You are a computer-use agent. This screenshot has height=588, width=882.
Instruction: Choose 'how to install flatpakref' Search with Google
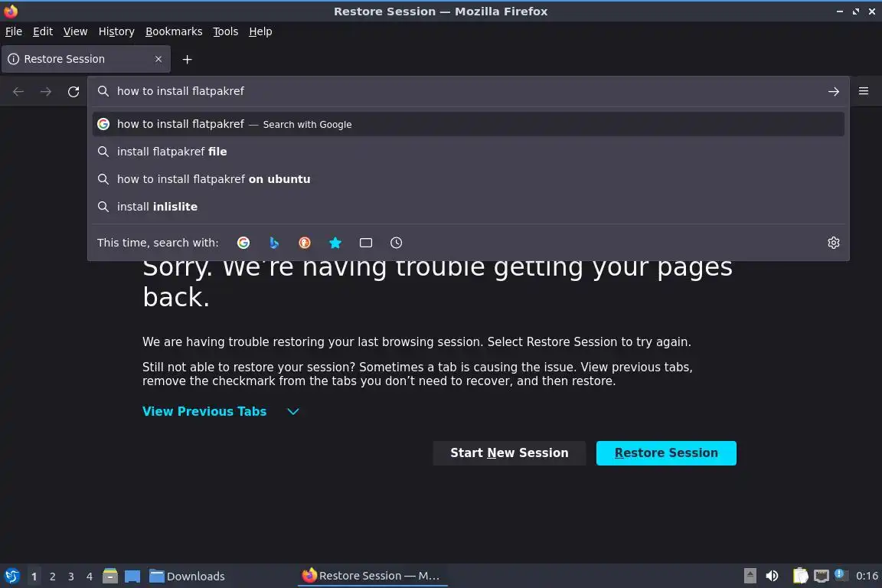pyautogui.click(x=468, y=124)
